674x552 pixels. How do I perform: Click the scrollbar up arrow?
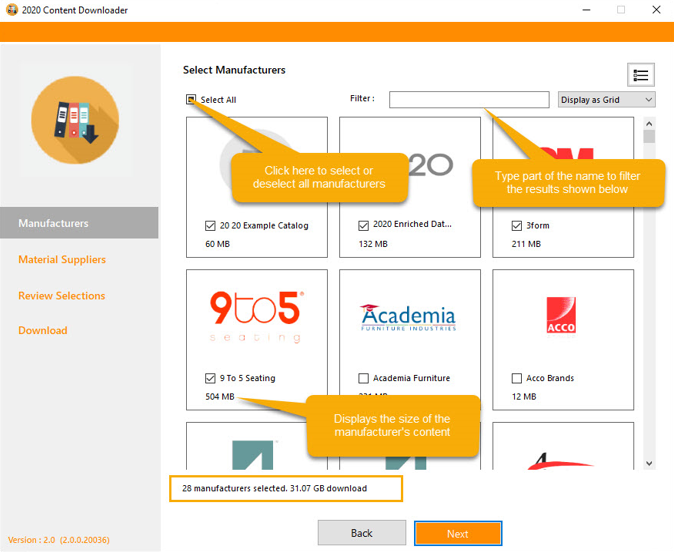pyautogui.click(x=649, y=124)
